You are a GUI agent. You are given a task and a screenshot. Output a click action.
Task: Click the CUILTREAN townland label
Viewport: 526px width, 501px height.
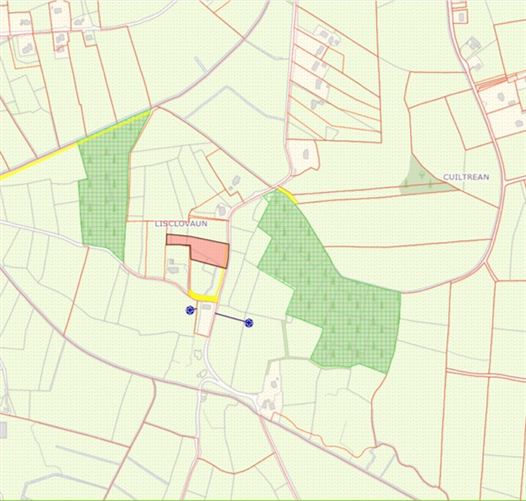[x=466, y=177]
